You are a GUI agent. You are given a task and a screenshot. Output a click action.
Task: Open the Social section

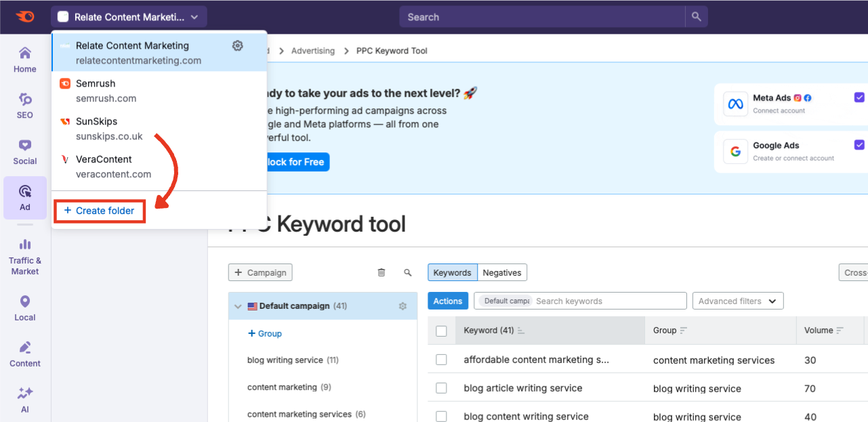point(24,152)
